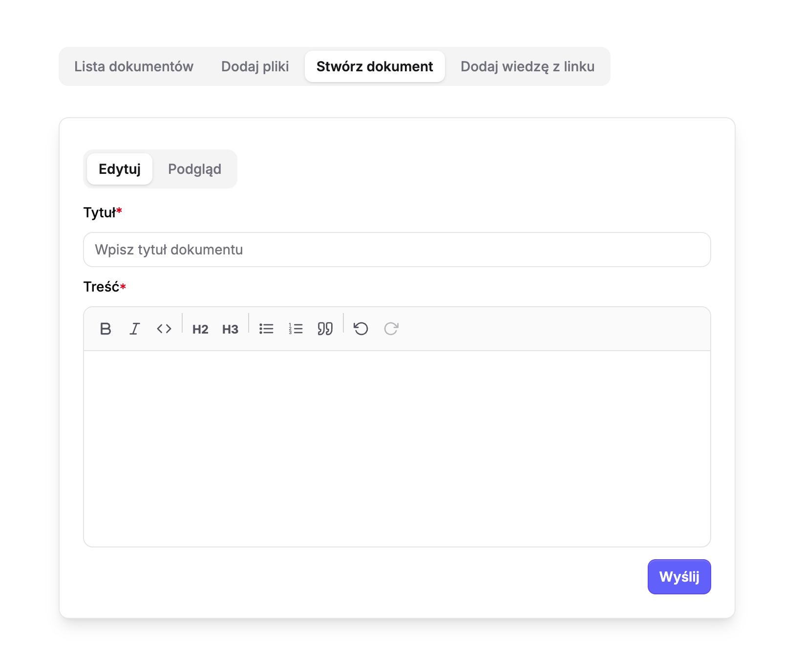Screen dimensions: 804x672
Task: Add a blockquote
Action: click(x=325, y=329)
